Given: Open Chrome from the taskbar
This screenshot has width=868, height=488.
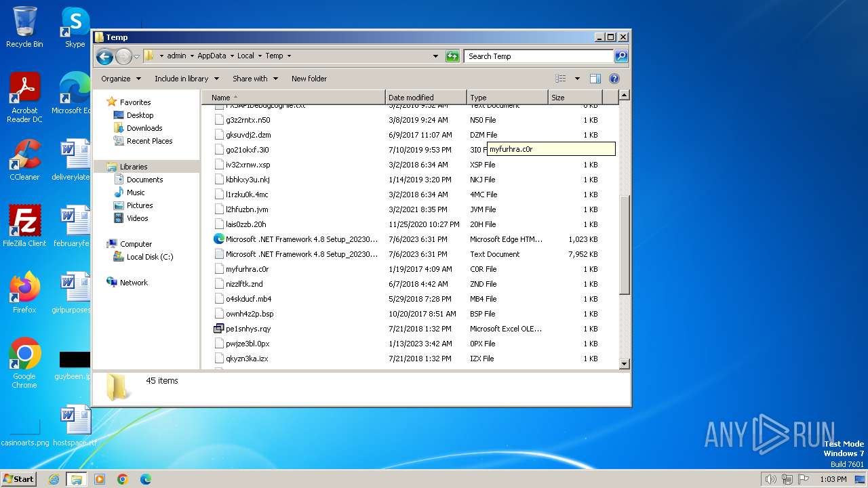Looking at the screenshot, I should 123,479.
